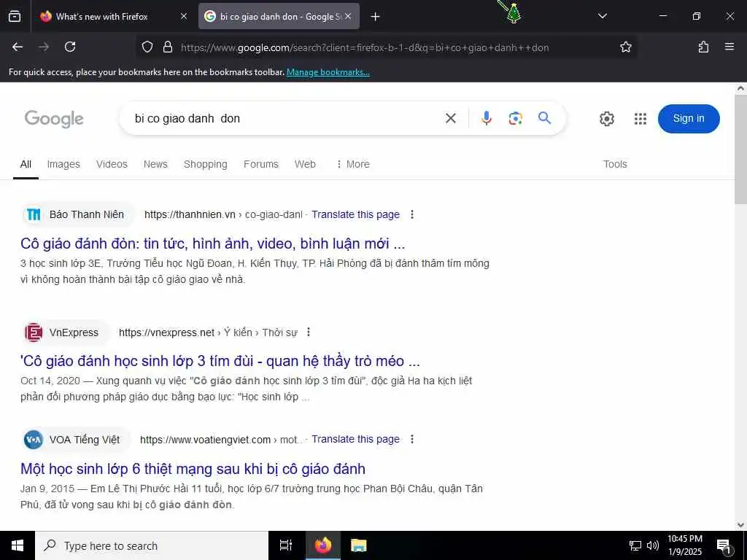The width and height of the screenshot is (747, 560).
Task: Submit search with magnifier icon
Action: pyautogui.click(x=544, y=117)
